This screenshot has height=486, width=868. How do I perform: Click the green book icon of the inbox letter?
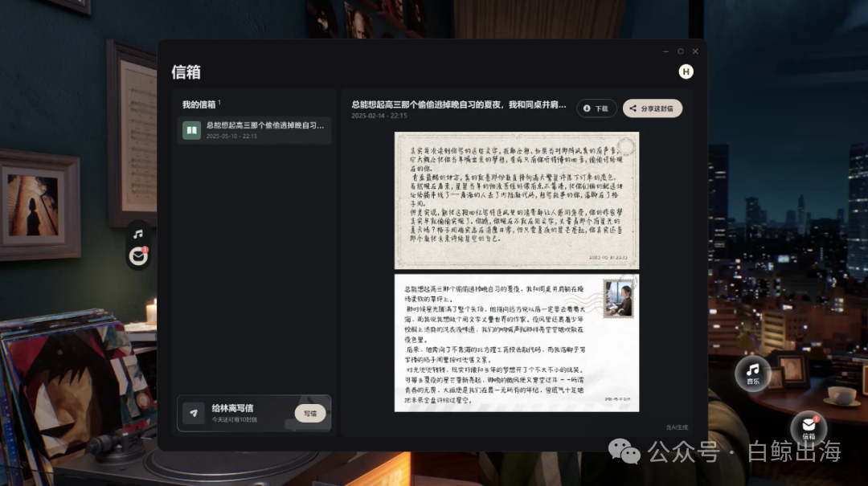pyautogui.click(x=191, y=130)
